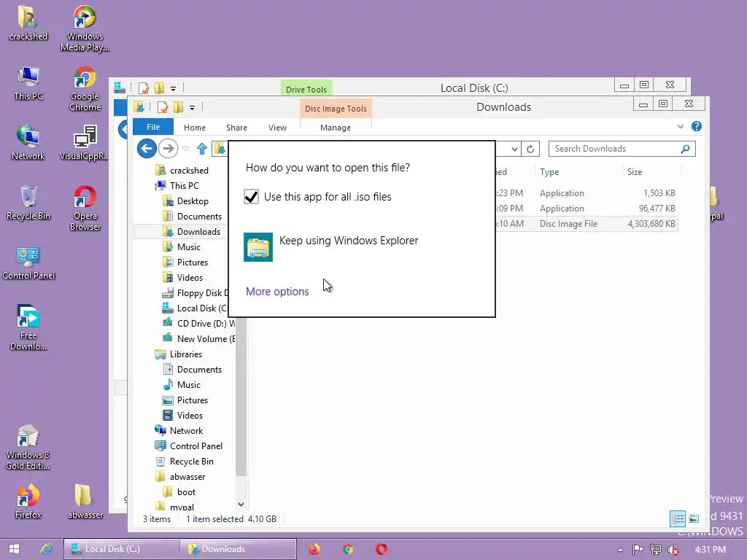
Task: Switch to the Share ribbon tab
Action: (236, 128)
